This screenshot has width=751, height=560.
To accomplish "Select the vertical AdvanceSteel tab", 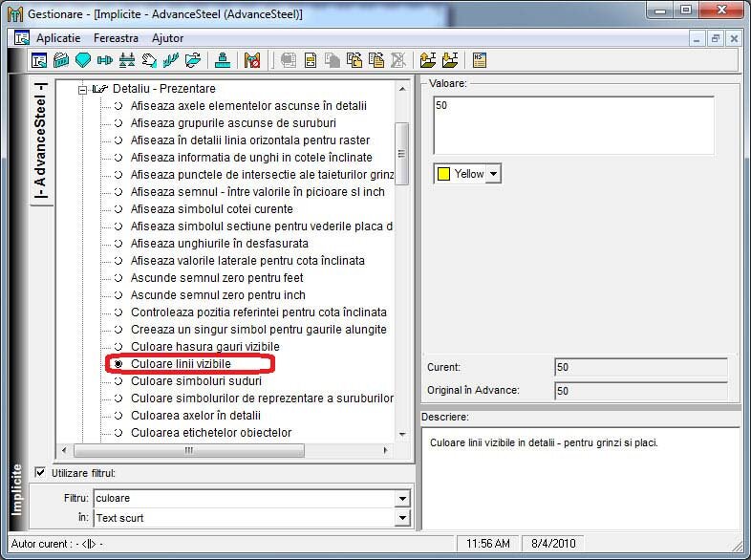I will pyautogui.click(x=42, y=140).
